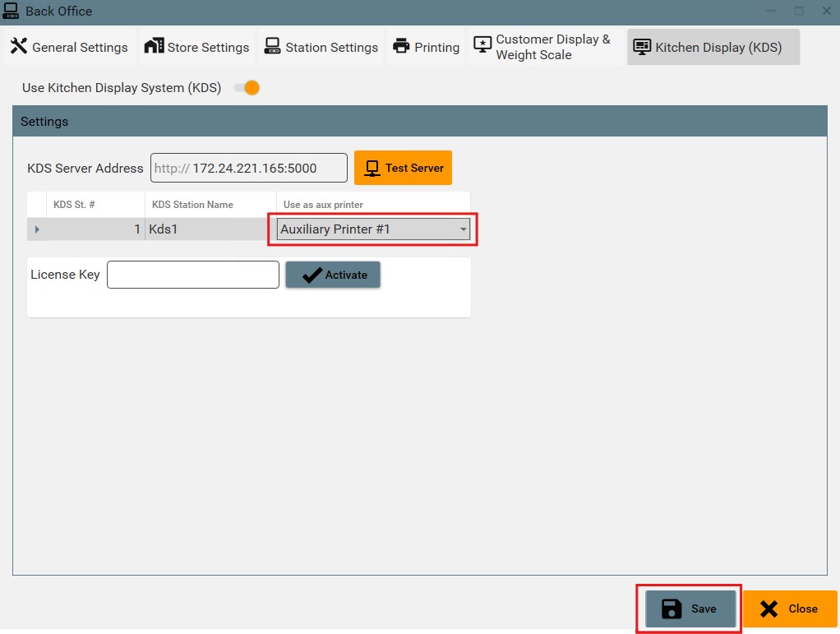Click the X icon on Close button
The height and width of the screenshot is (634, 840).
click(768, 609)
